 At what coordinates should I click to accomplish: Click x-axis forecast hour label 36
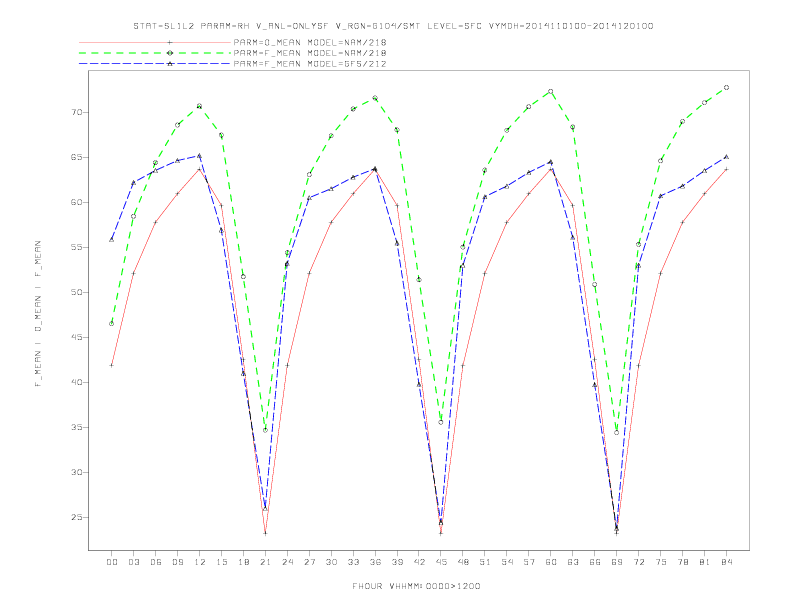tap(375, 562)
